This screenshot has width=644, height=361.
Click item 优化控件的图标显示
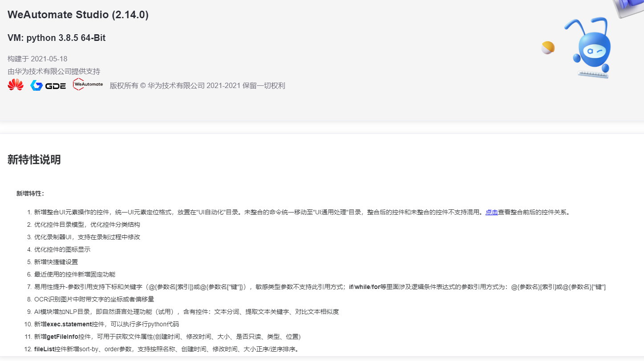(62, 249)
